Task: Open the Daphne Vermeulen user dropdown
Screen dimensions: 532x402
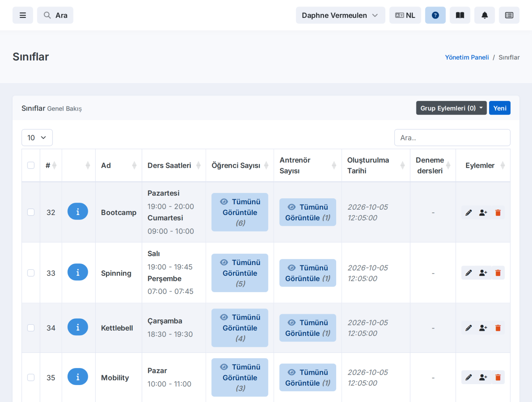Action: point(340,15)
